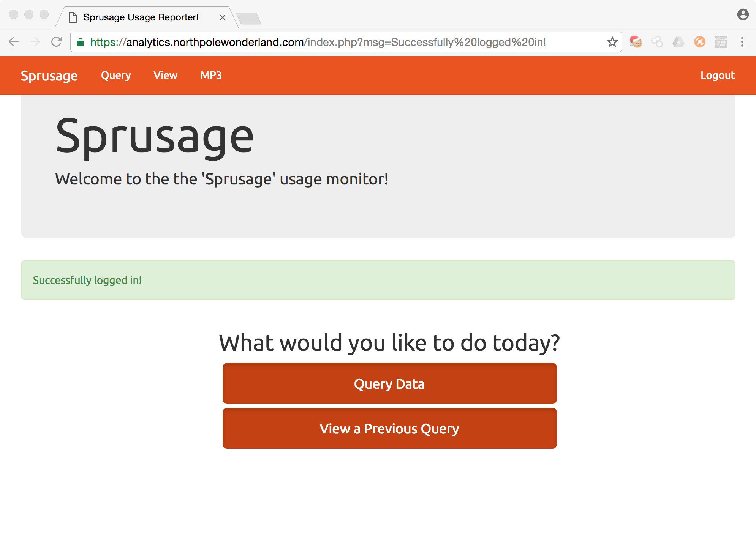Image resolution: width=756 pixels, height=539 pixels.
Task: Click the Query menu item
Action: pos(115,75)
